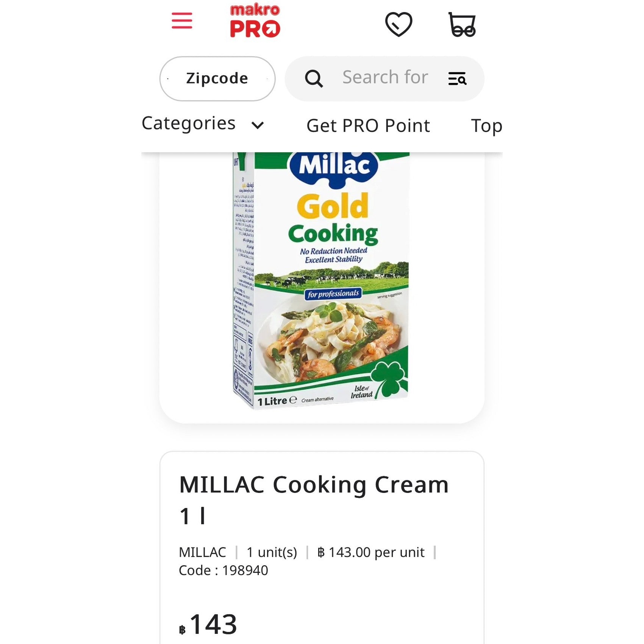Screen dimensions: 644x644
Task: Click the magnifying glass search icon
Action: point(314,79)
